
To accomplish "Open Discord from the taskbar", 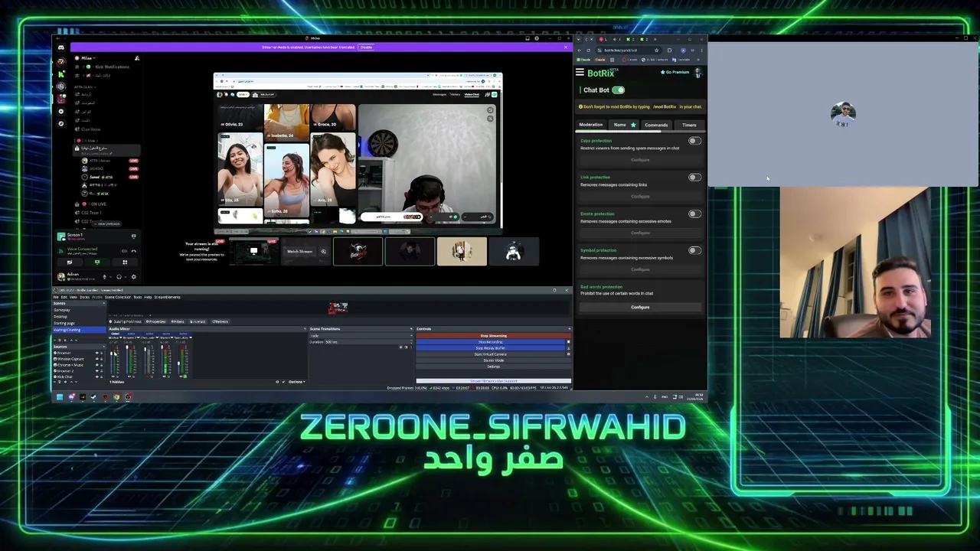I will (71, 397).
